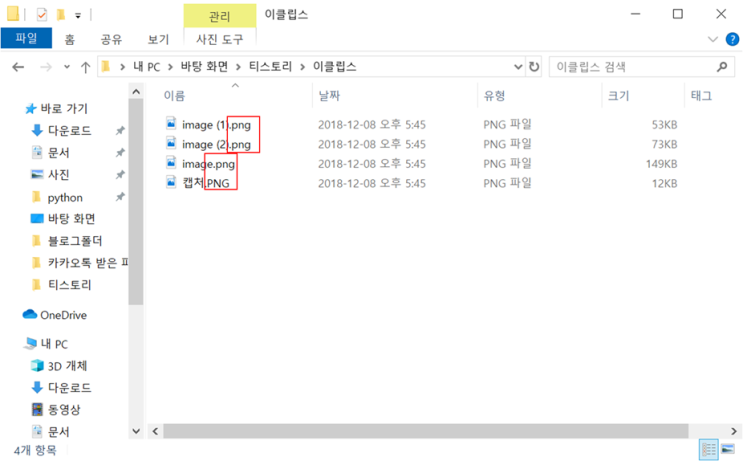Click the properties quick access icon
Image resolution: width=743 pixels, height=461 pixels.
42,15
